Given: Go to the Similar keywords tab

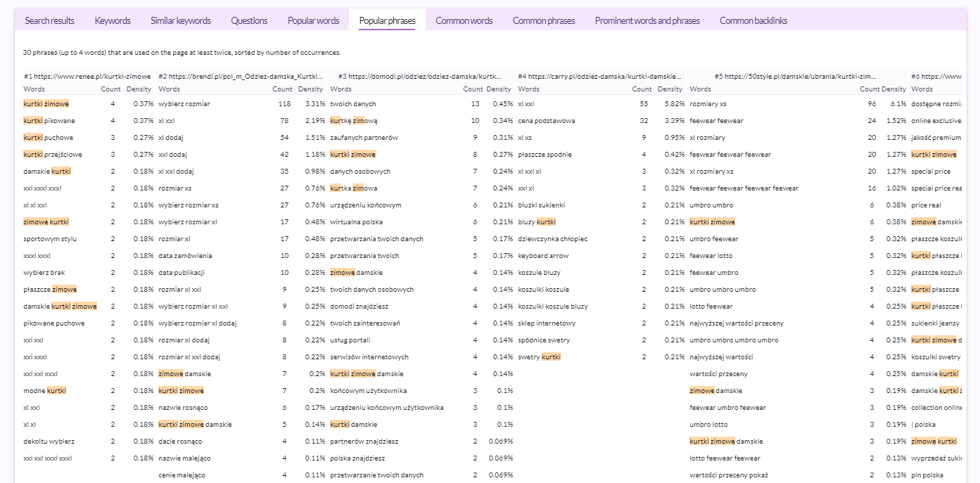Looking at the screenshot, I should pyautogui.click(x=181, y=20).
